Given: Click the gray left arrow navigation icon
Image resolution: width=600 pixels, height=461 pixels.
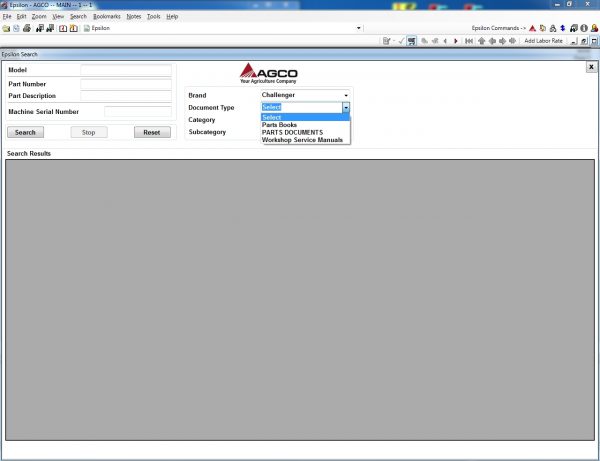Looking at the screenshot, I should [x=492, y=41].
